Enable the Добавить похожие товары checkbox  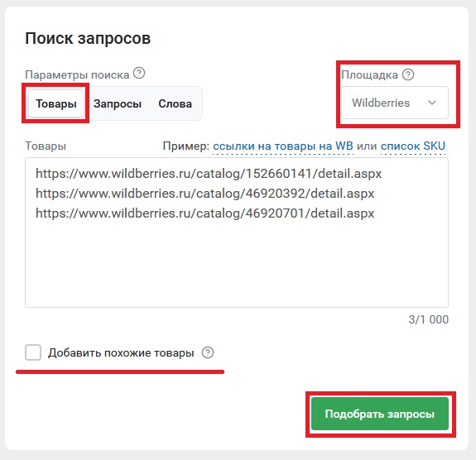click(33, 352)
